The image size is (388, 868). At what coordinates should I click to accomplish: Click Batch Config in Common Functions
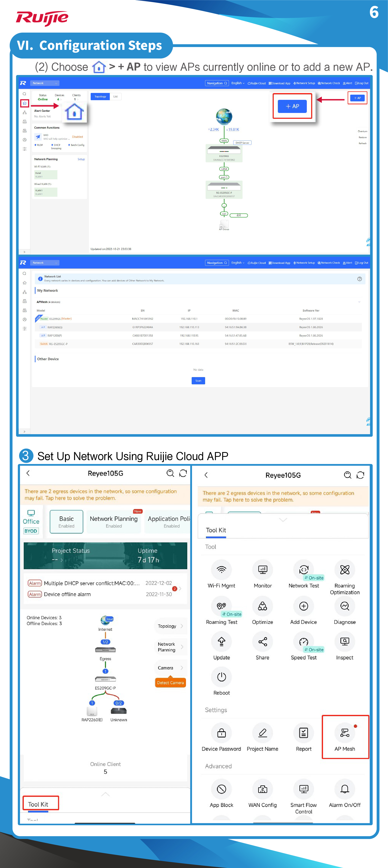pos(77,145)
